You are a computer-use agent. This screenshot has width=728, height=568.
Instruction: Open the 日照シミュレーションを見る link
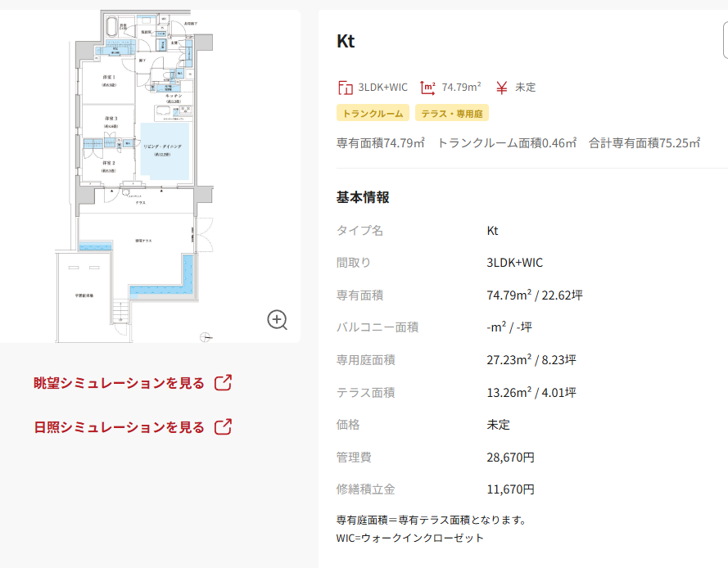119,427
